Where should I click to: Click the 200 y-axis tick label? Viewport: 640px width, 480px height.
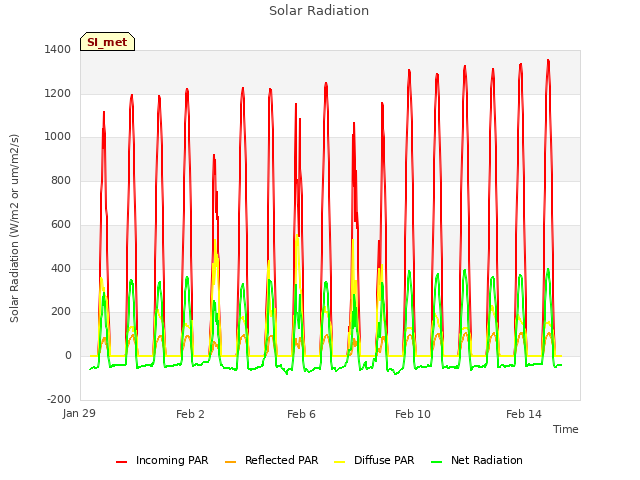61,312
